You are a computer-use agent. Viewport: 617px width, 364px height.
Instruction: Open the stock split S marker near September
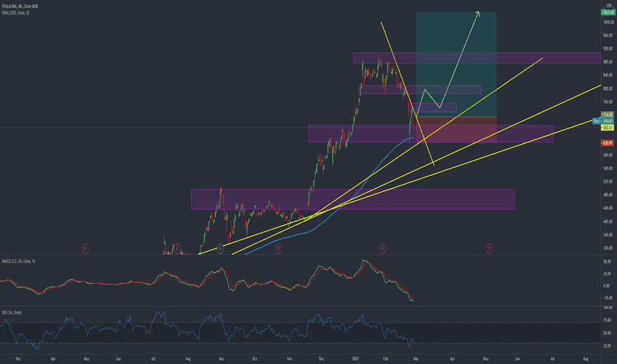pos(220,249)
